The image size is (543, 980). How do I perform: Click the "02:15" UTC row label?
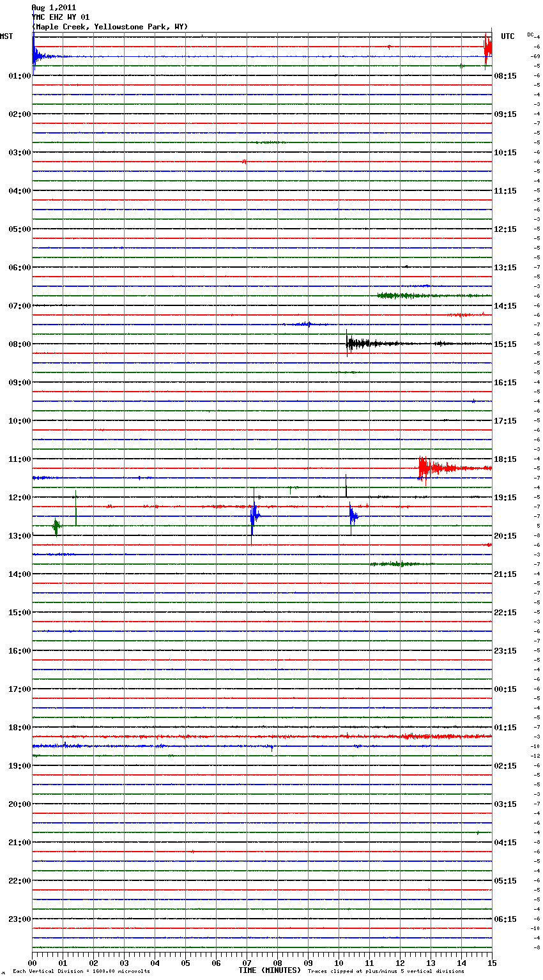pyautogui.click(x=505, y=766)
